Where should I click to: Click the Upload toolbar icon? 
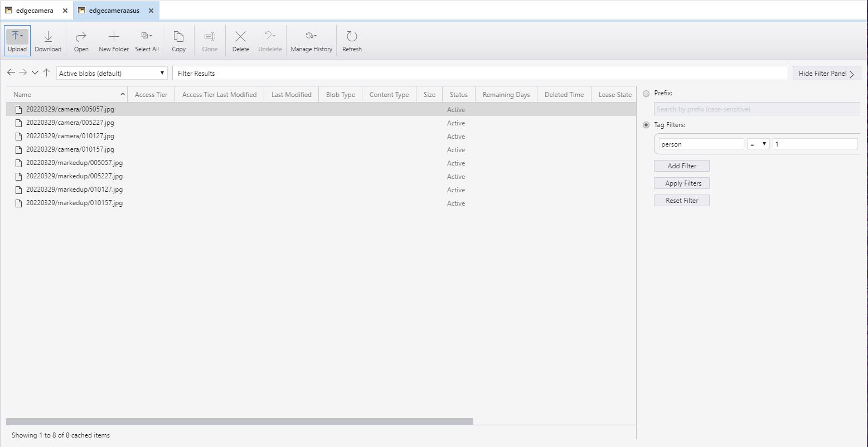click(x=17, y=41)
